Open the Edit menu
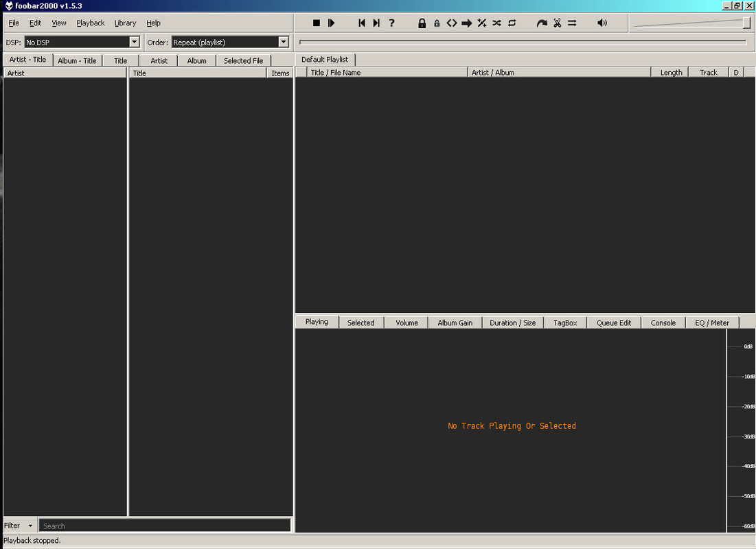The image size is (756, 549). coord(35,23)
